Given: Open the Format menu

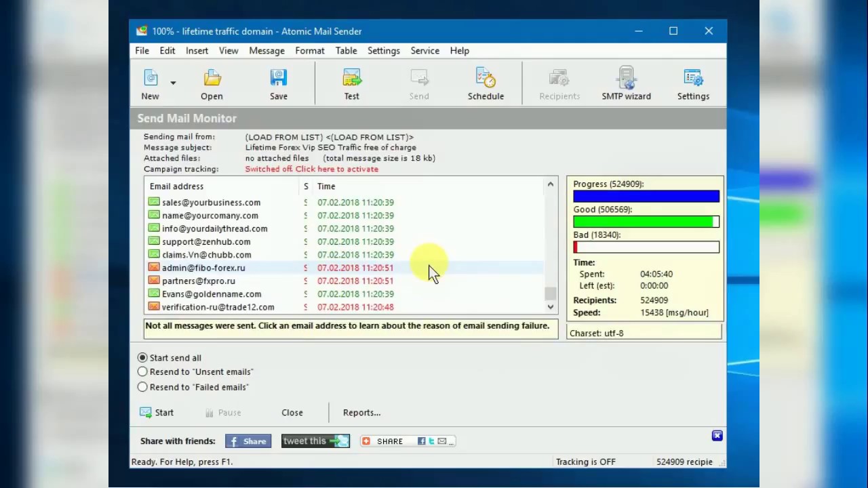Looking at the screenshot, I should point(310,51).
